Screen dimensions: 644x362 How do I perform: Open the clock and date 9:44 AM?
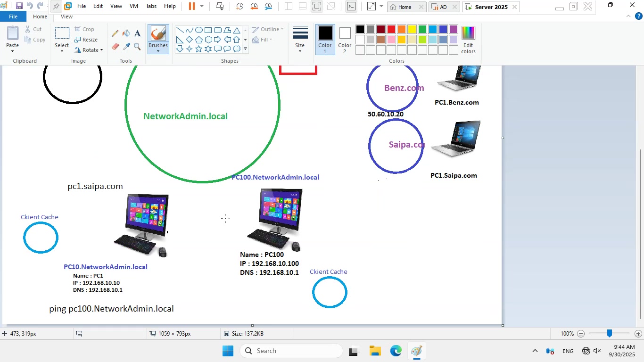(622, 351)
